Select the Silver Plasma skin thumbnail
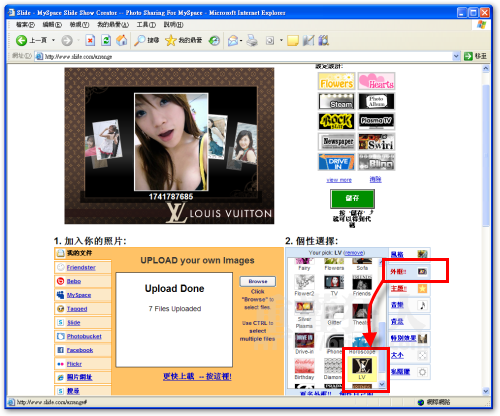 click(304, 315)
